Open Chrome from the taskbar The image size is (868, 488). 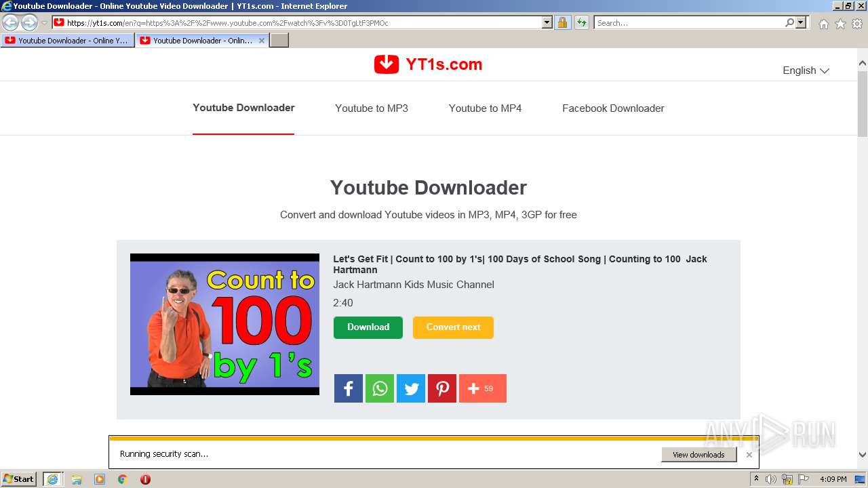(123, 479)
